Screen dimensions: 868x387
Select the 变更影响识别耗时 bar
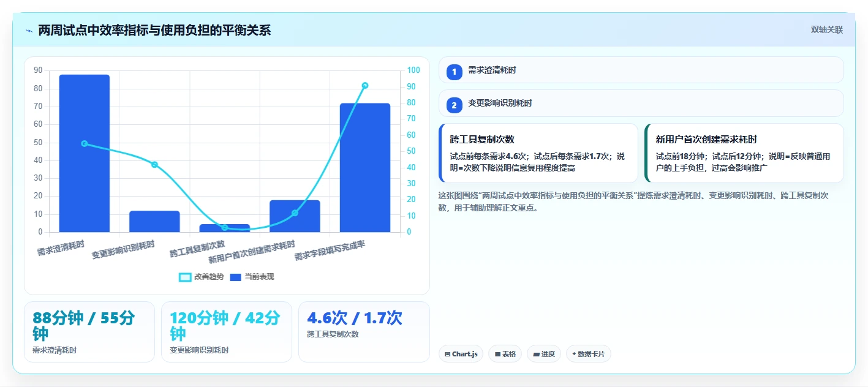154,222
